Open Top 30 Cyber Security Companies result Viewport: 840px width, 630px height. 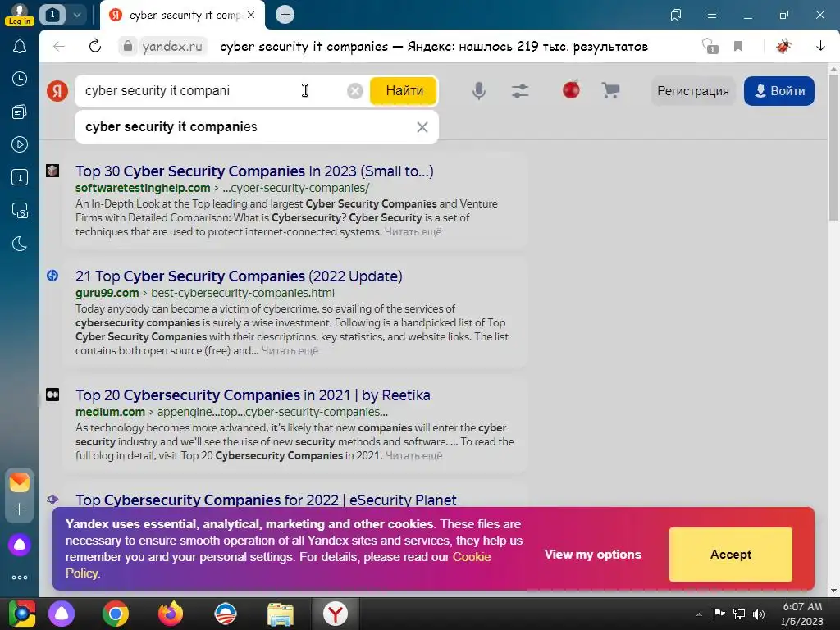[254, 171]
